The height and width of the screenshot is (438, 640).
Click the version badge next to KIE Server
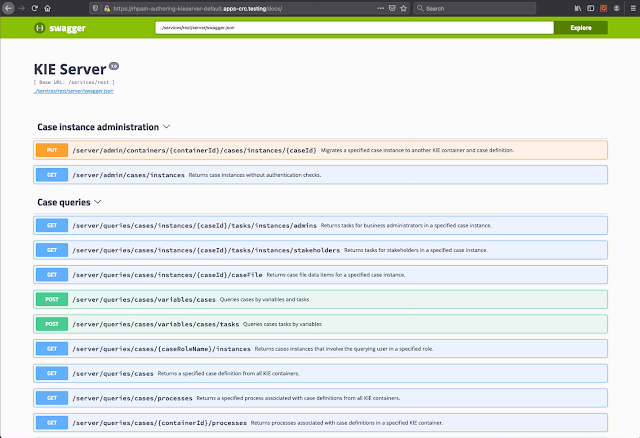coord(114,66)
